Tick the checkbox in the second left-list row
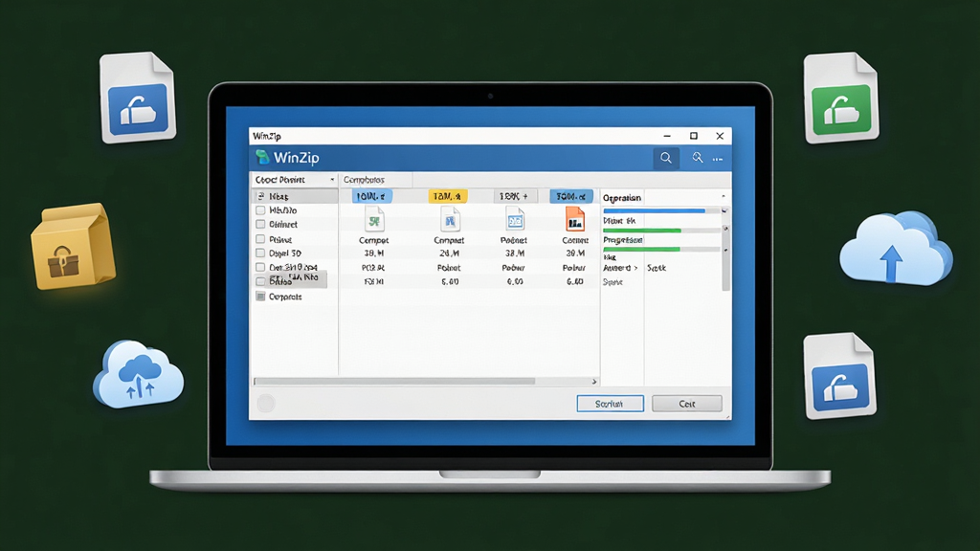The height and width of the screenshot is (551, 980). tap(260, 210)
